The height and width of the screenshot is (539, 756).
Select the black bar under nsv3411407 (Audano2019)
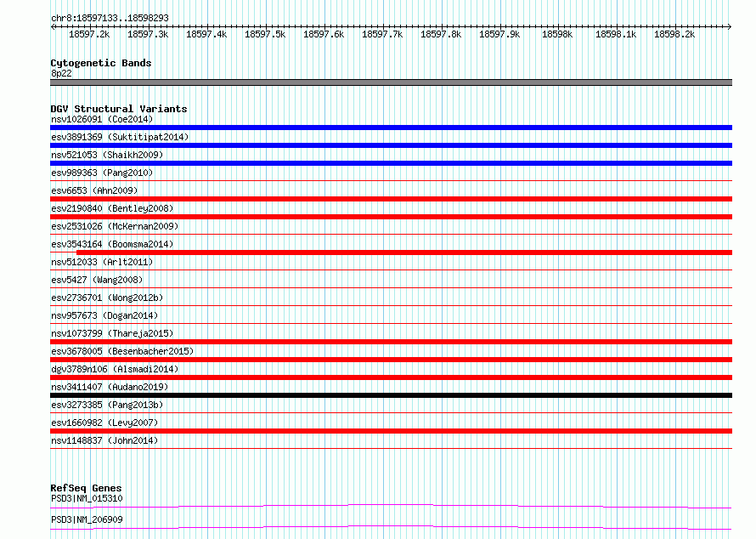[x=391, y=395]
